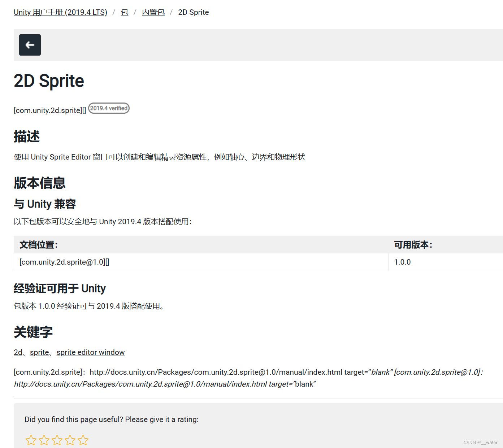
Task: Click the 2D Sprite breadcrumb text
Action: pos(194,12)
